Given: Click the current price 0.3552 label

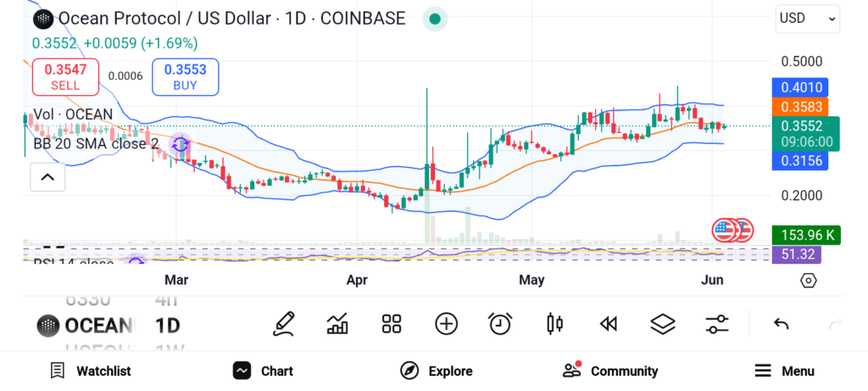Looking at the screenshot, I should tap(806, 133).
